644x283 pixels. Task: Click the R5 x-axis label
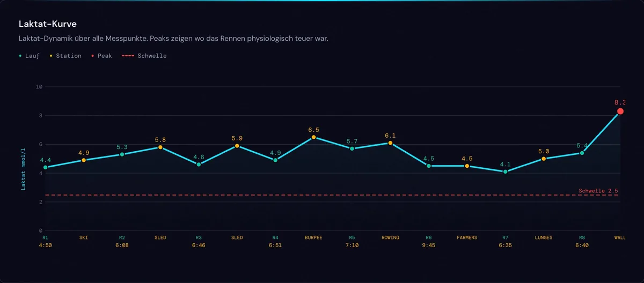point(352,237)
